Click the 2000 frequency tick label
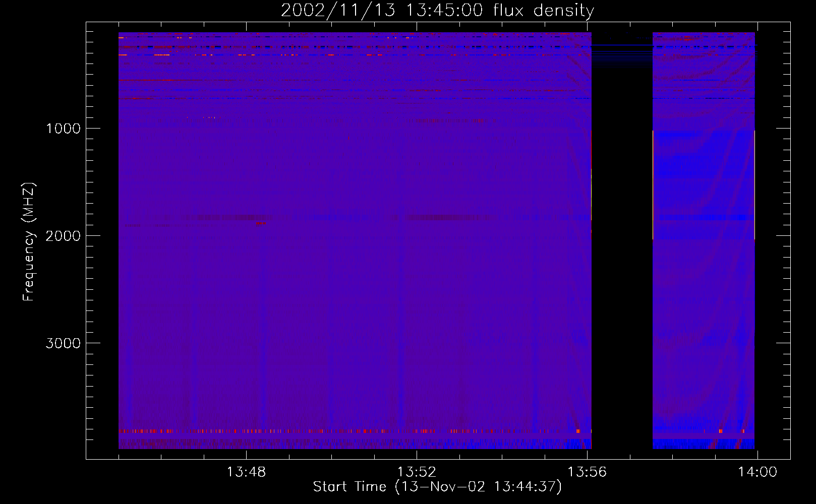816x504 pixels. coord(63,236)
